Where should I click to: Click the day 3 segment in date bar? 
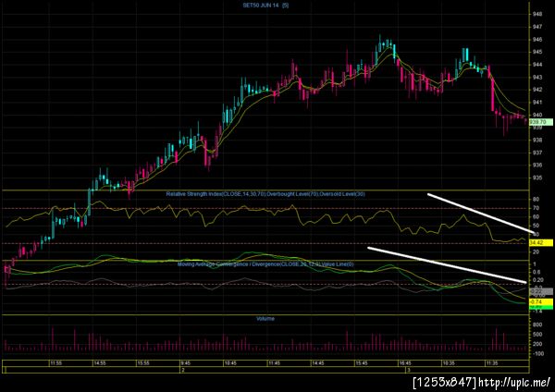point(467,370)
